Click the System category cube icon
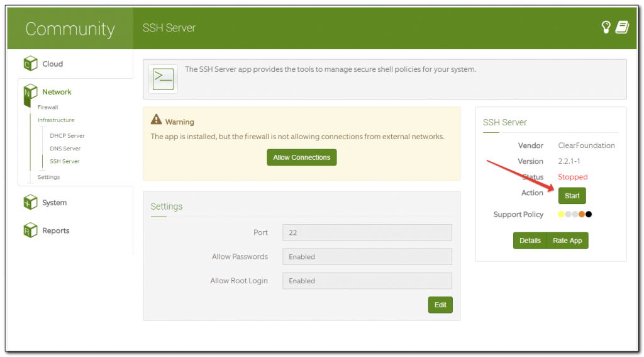The width and height of the screenshot is (644, 357). coord(30,203)
